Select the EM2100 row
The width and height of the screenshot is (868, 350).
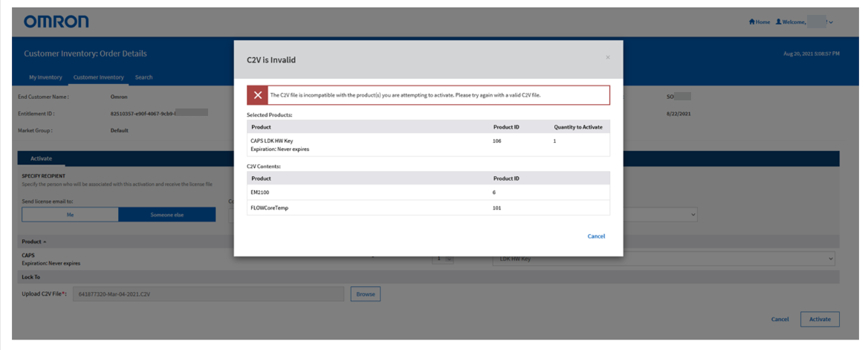pyautogui.click(x=429, y=192)
